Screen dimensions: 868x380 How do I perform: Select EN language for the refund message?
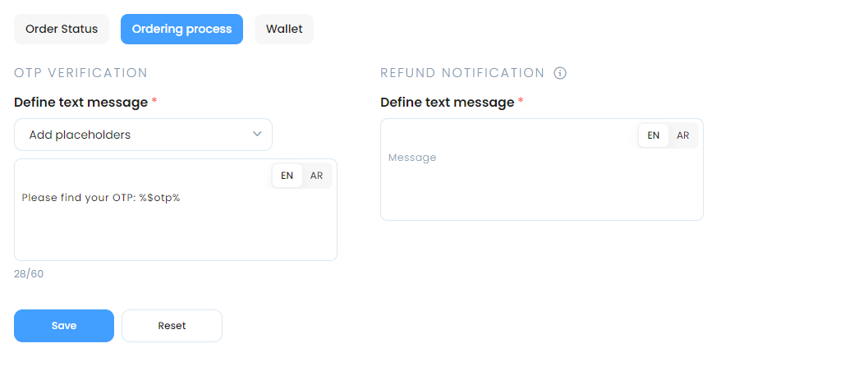654,135
